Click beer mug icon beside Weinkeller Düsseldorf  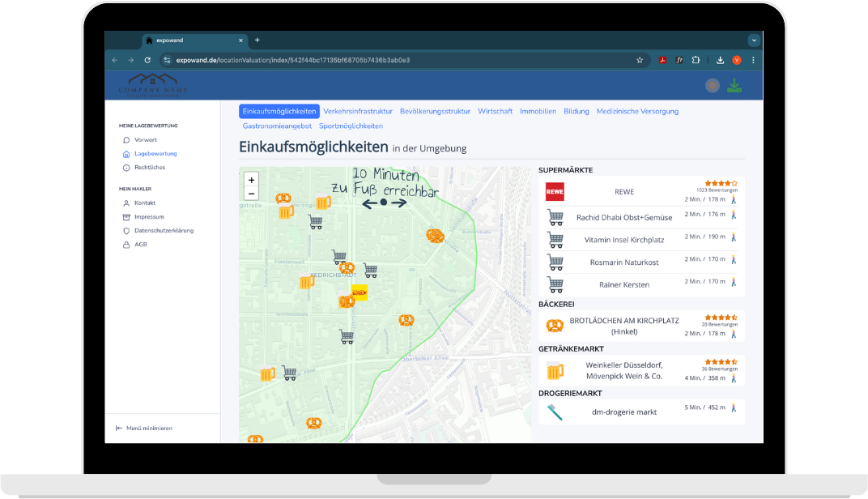(x=555, y=370)
